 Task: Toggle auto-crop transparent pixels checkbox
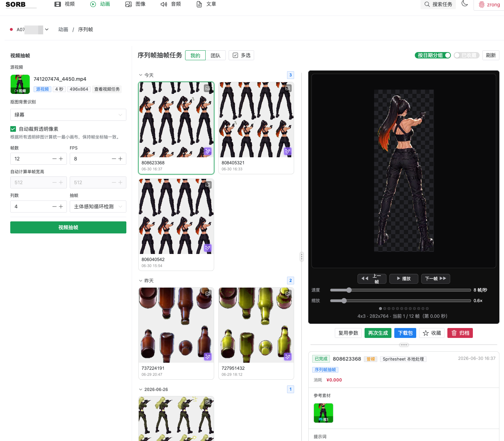pyautogui.click(x=13, y=129)
